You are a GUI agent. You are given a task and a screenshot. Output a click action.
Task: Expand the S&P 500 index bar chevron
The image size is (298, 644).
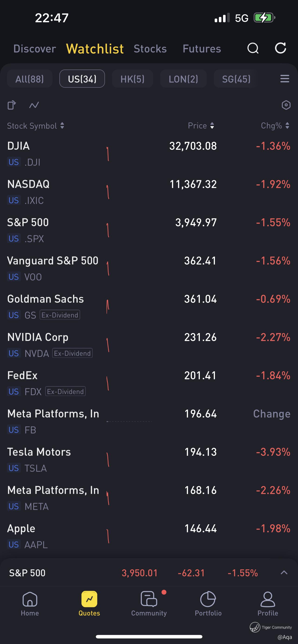(x=284, y=573)
